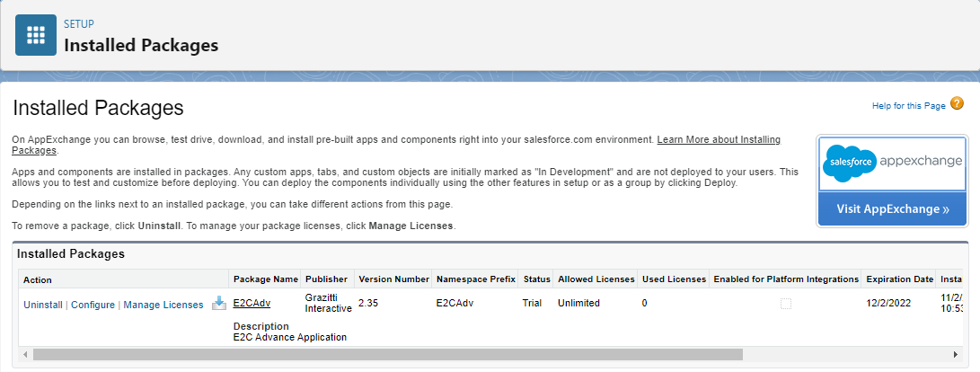
Task: Click the Enabled for Platform Integrations header
Action: click(x=786, y=279)
